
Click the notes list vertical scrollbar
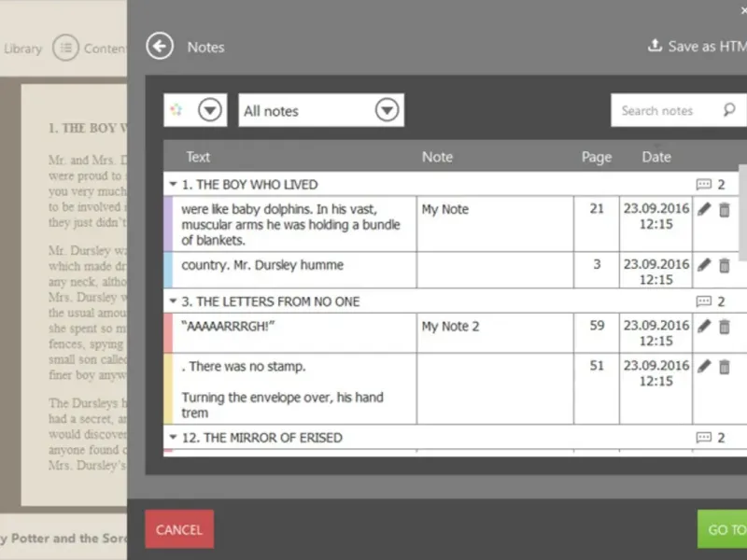742,213
